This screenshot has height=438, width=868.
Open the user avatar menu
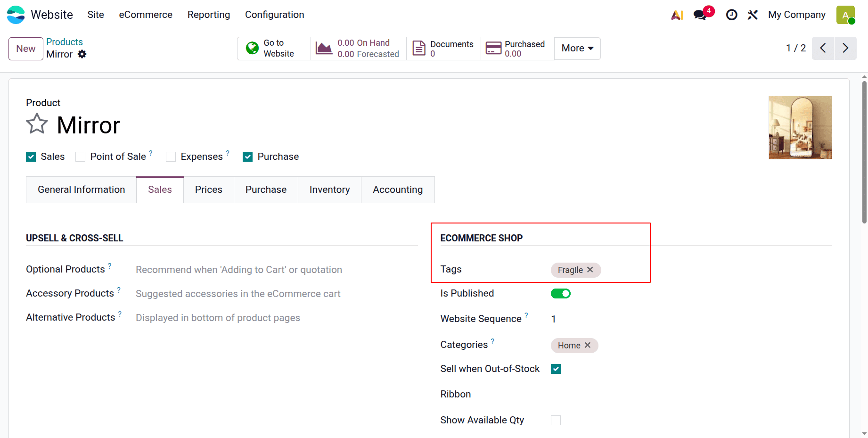845,15
